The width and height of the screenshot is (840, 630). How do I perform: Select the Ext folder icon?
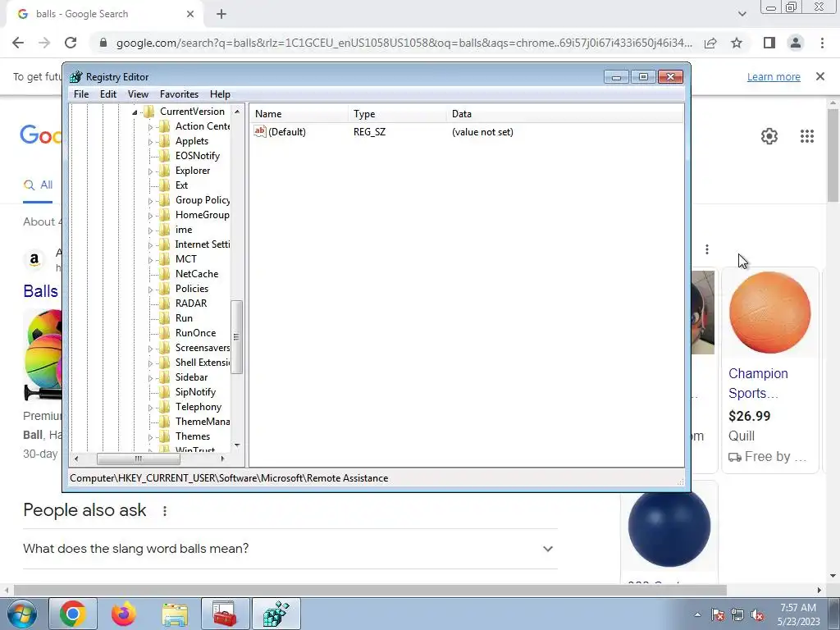coord(165,185)
